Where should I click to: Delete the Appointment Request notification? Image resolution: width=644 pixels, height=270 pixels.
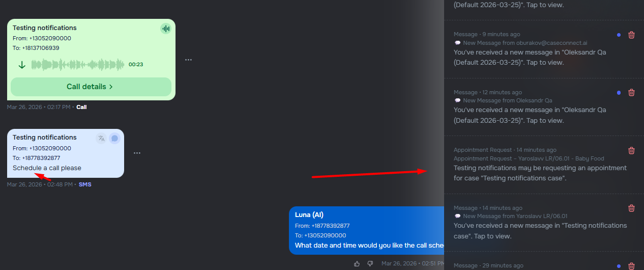[x=631, y=150]
